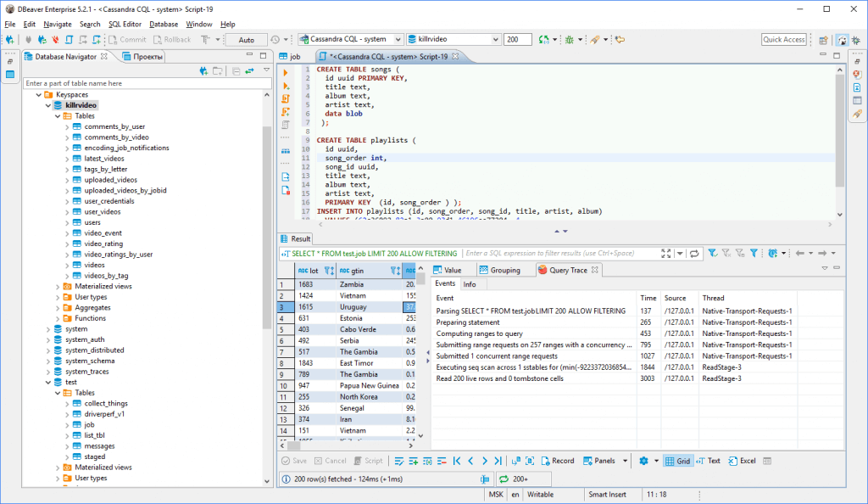Switch results to Text view icon
Viewport: 868px width, 504px height.
[x=709, y=461]
